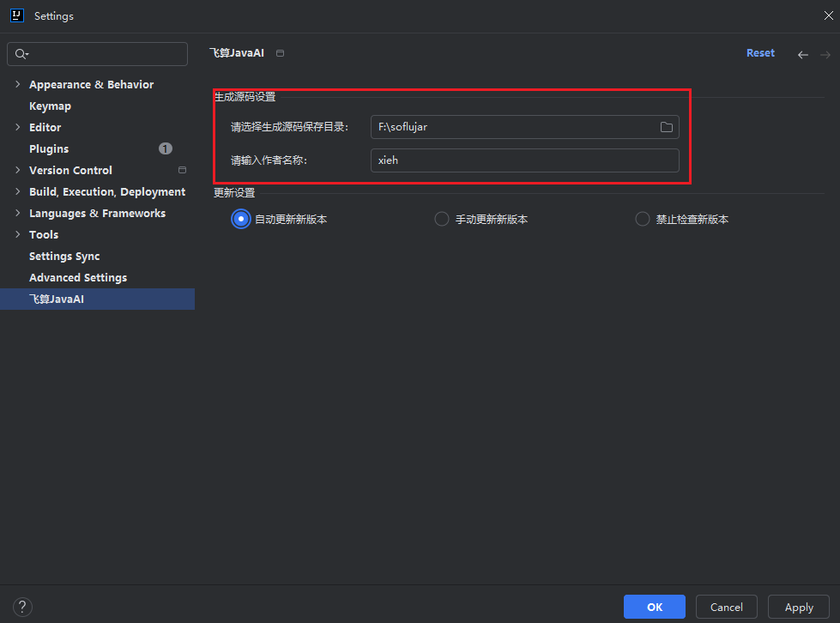Select Appearance & Behavior label
Image resolution: width=840 pixels, height=623 pixels.
[91, 85]
